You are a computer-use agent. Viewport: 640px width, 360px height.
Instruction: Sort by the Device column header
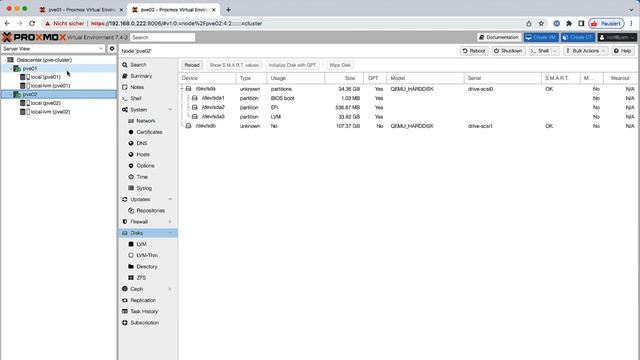point(207,78)
